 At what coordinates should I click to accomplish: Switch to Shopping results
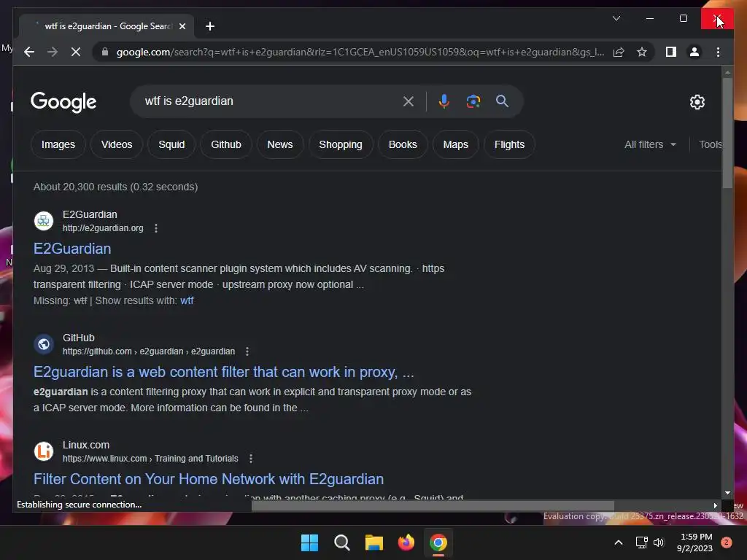pos(340,144)
